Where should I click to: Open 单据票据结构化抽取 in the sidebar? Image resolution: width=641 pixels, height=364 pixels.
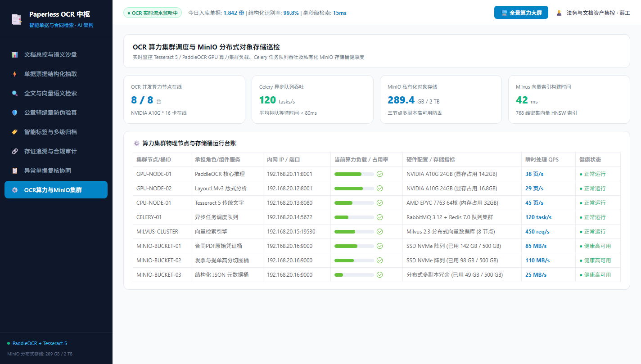[x=56, y=74]
